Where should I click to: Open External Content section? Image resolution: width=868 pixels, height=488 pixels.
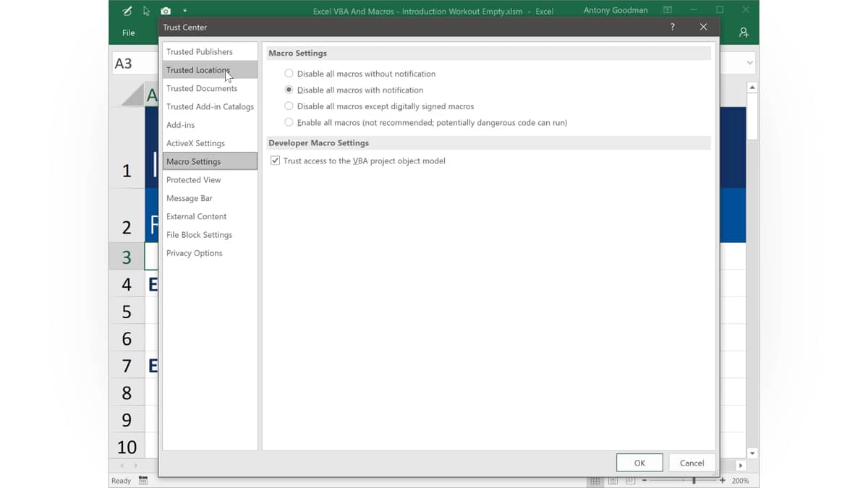coord(210,216)
